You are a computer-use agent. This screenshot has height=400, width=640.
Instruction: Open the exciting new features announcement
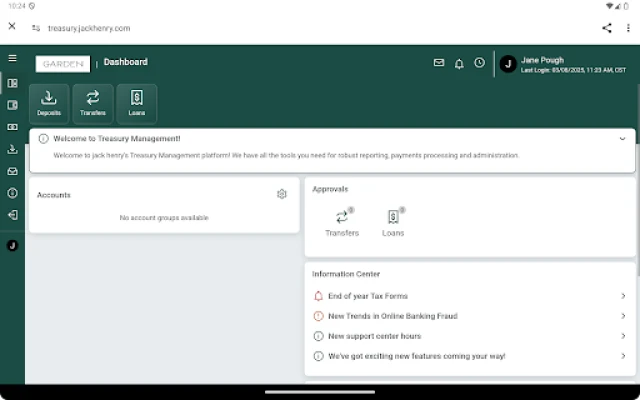[x=470, y=356]
